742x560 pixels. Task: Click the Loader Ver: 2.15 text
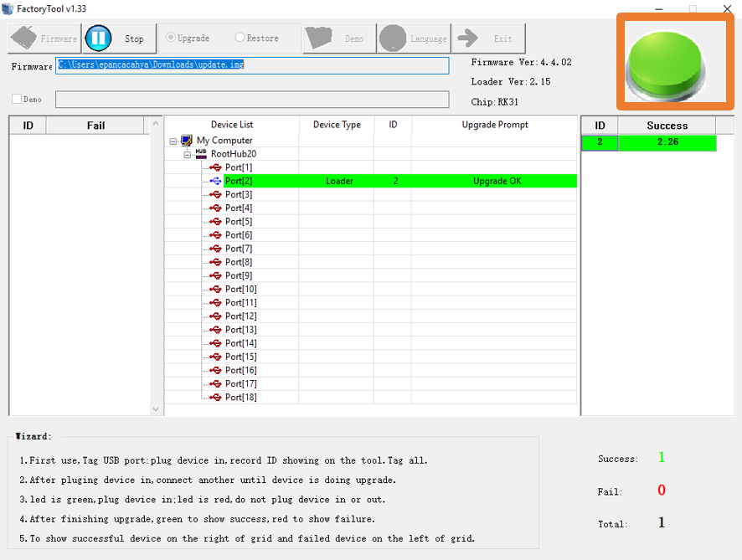[511, 82]
